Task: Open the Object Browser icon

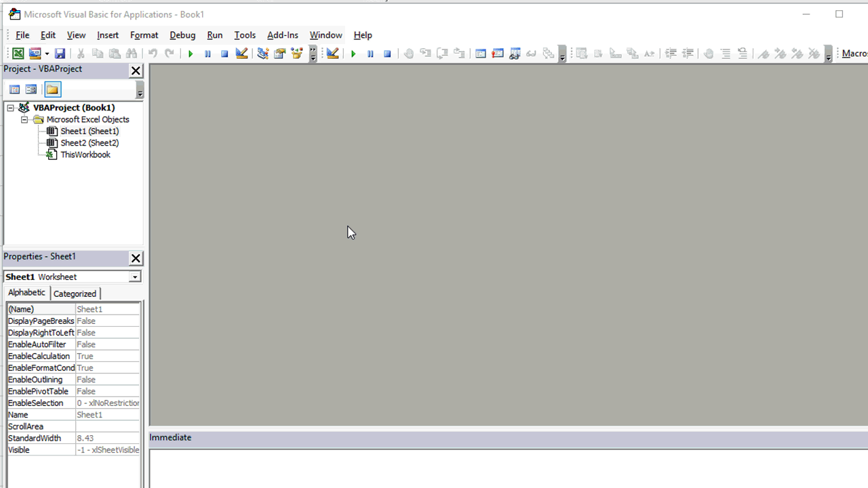Action: point(296,54)
